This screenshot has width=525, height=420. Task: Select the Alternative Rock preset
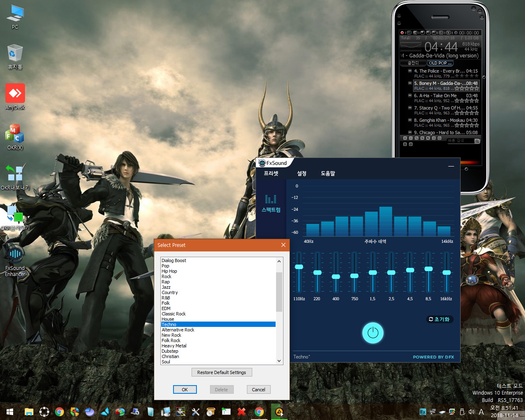click(x=218, y=330)
